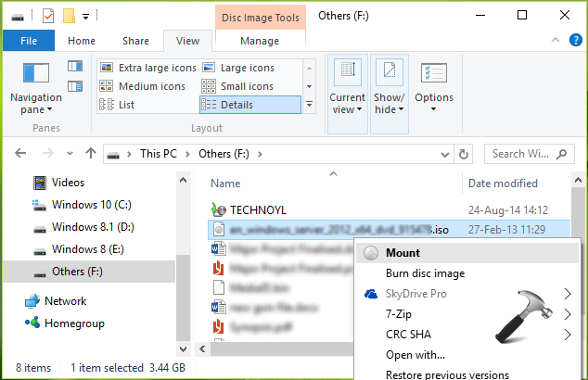Select the TECHNOYL file row
This screenshot has height=380, width=588.
[389, 209]
